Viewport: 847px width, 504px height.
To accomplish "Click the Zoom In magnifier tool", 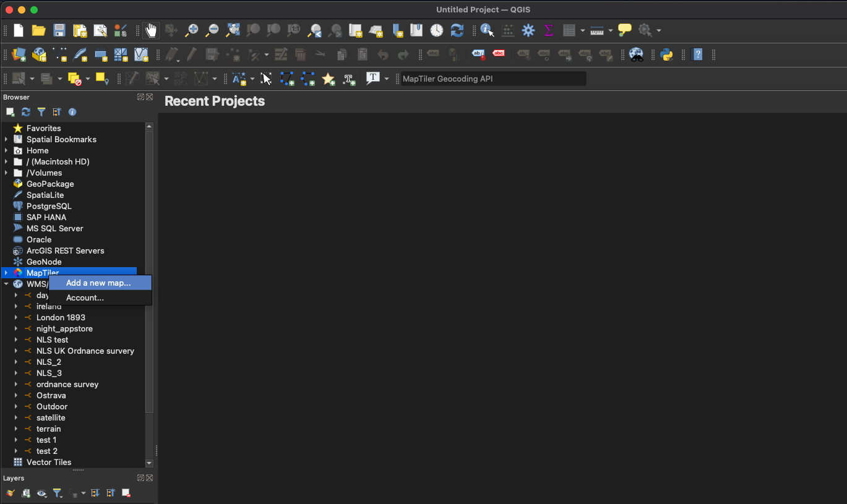I will tap(192, 30).
